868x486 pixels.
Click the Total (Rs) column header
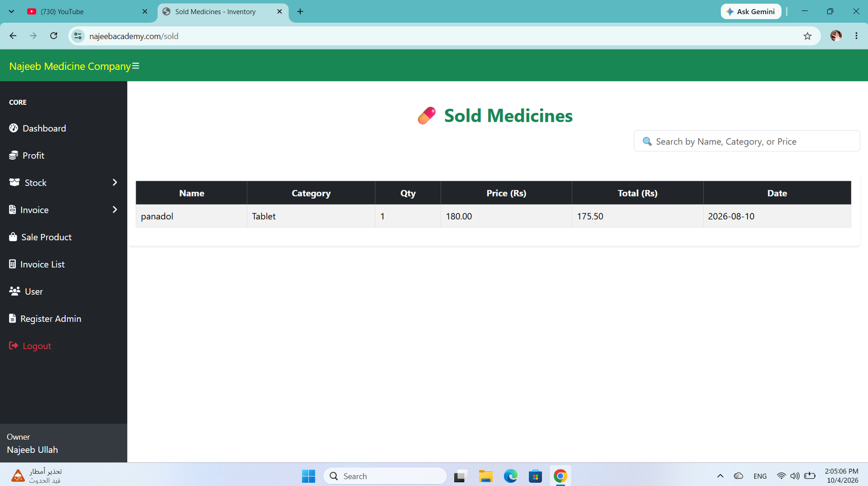pyautogui.click(x=637, y=193)
